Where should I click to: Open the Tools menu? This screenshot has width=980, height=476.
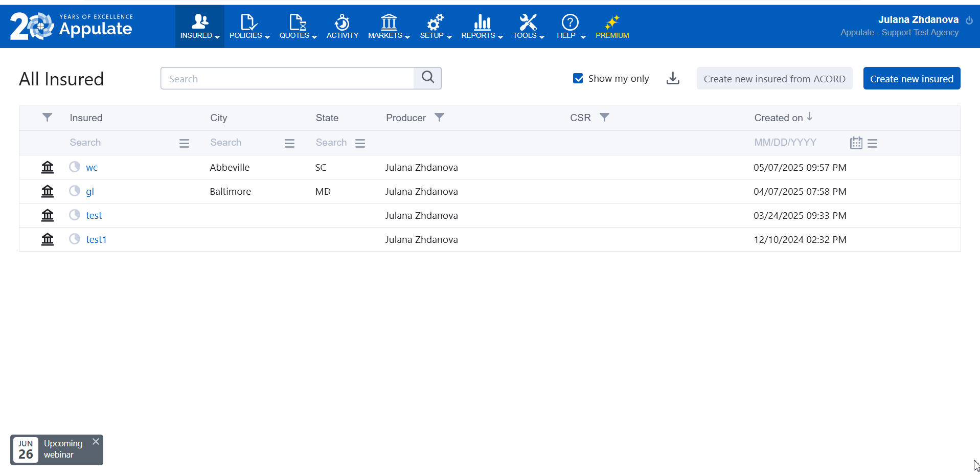(x=528, y=27)
